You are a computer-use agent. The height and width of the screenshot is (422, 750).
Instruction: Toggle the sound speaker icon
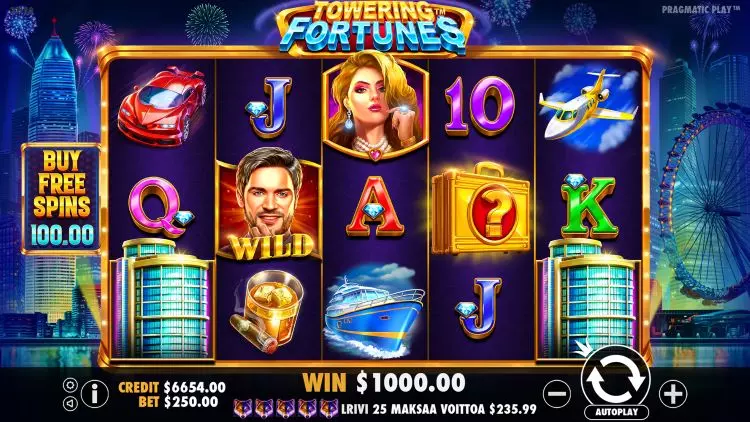pyautogui.click(x=70, y=404)
